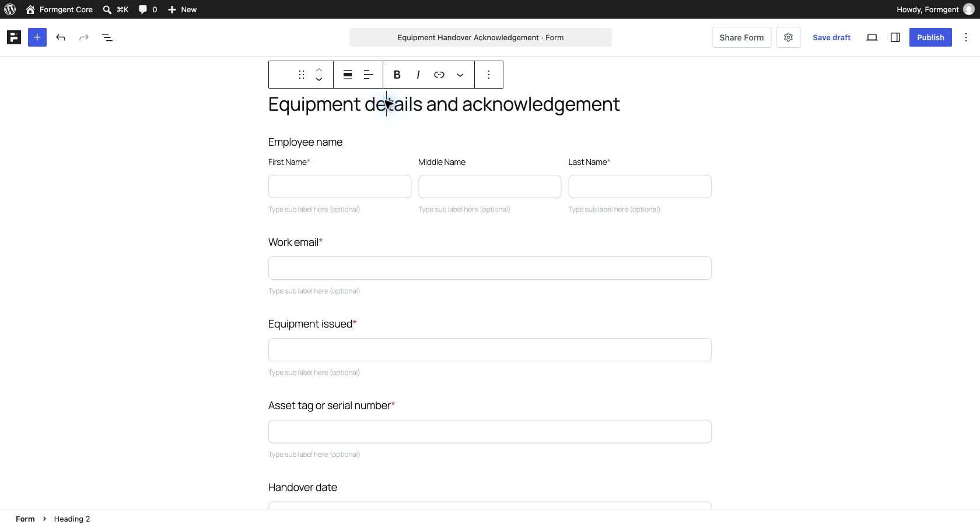980x528 pixels.
Task: Click the Asset tag or serial number input
Action: (490, 432)
